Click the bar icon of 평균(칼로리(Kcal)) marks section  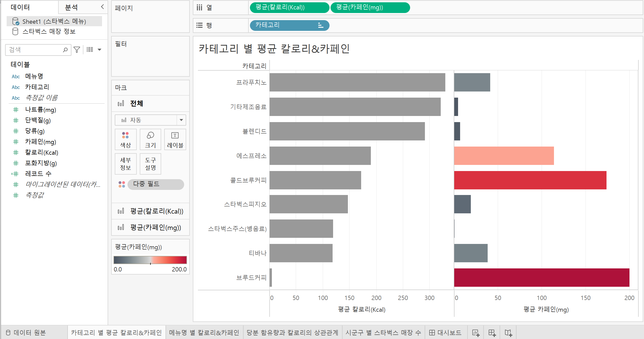coord(121,211)
